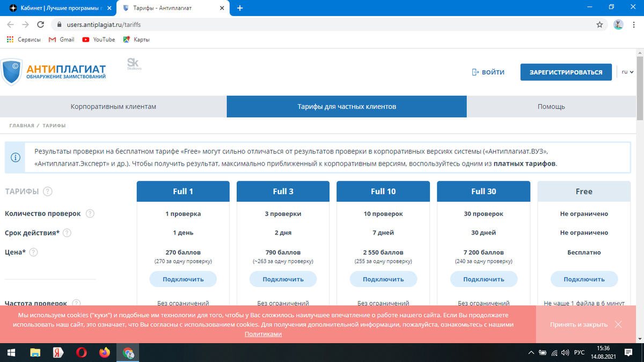Viewport: 644px width, 362px height.
Task: Open Карты bookmark
Action: [x=136, y=40]
